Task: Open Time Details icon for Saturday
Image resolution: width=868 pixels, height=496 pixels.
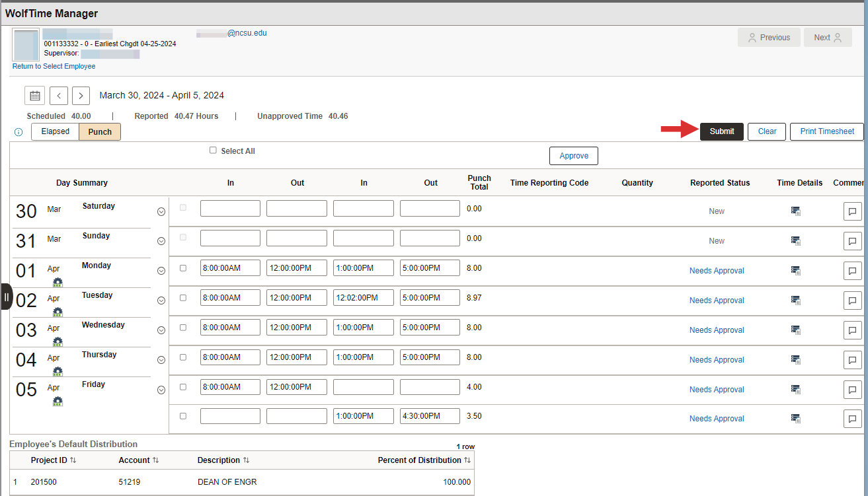Action: (x=796, y=211)
